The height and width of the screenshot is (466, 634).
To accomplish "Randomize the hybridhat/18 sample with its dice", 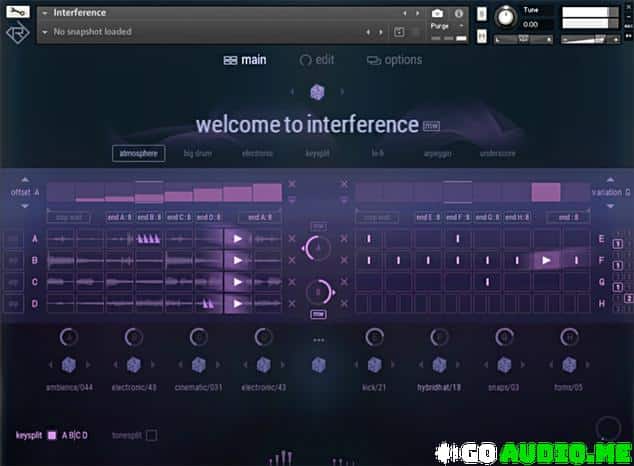I will [x=439, y=365].
